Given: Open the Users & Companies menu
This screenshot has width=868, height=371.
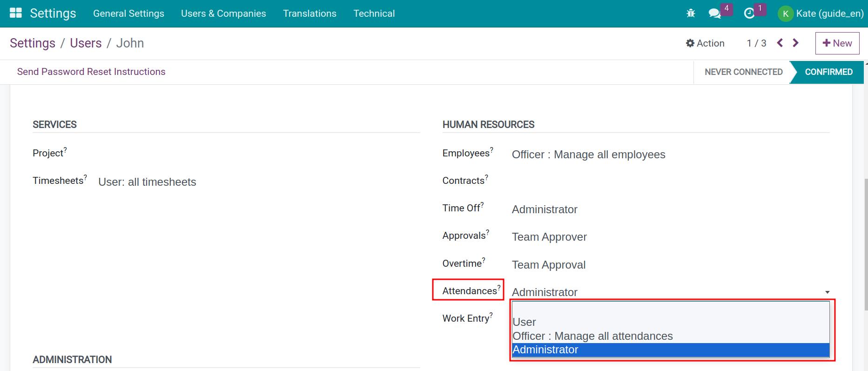Looking at the screenshot, I should [x=223, y=13].
